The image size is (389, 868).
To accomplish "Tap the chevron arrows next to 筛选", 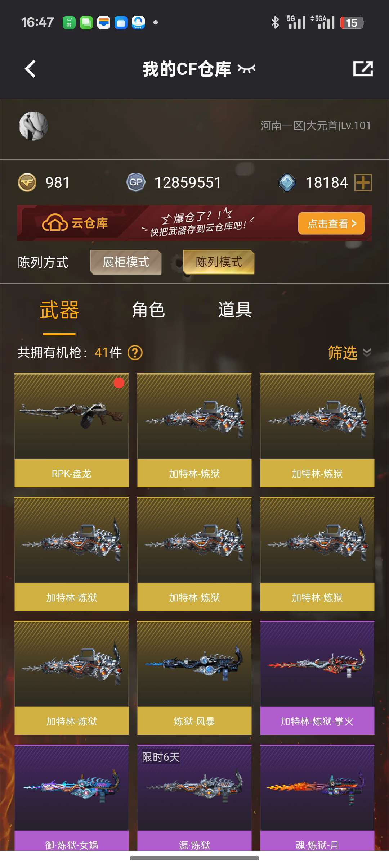I will click(367, 353).
